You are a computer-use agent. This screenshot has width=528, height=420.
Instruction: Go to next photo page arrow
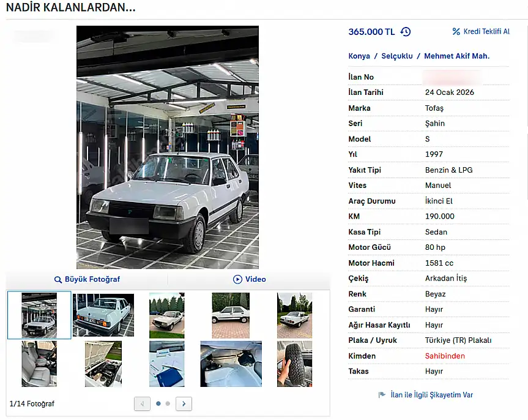pos(184,403)
